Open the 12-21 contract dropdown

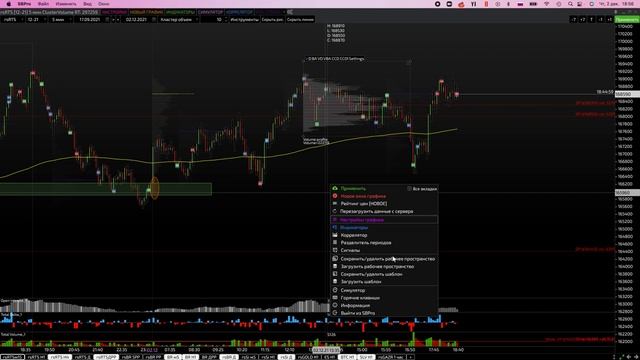click(x=36, y=20)
